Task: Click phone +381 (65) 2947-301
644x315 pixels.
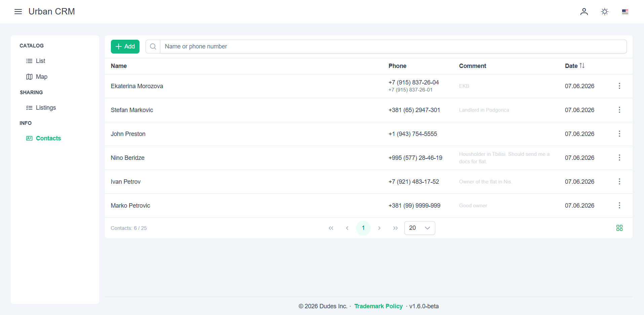Action: (414, 110)
